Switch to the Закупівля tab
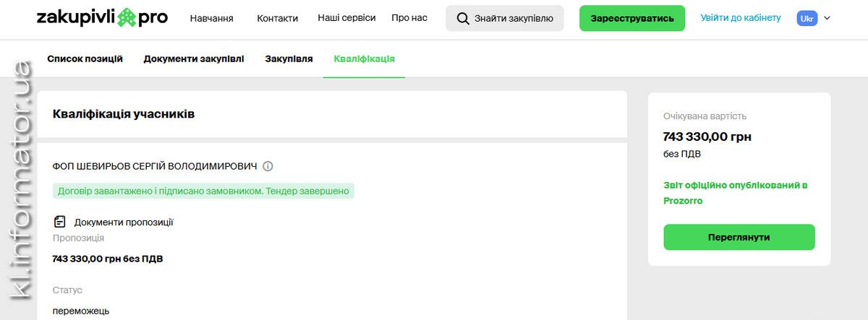The height and width of the screenshot is (320, 868). coord(289,59)
